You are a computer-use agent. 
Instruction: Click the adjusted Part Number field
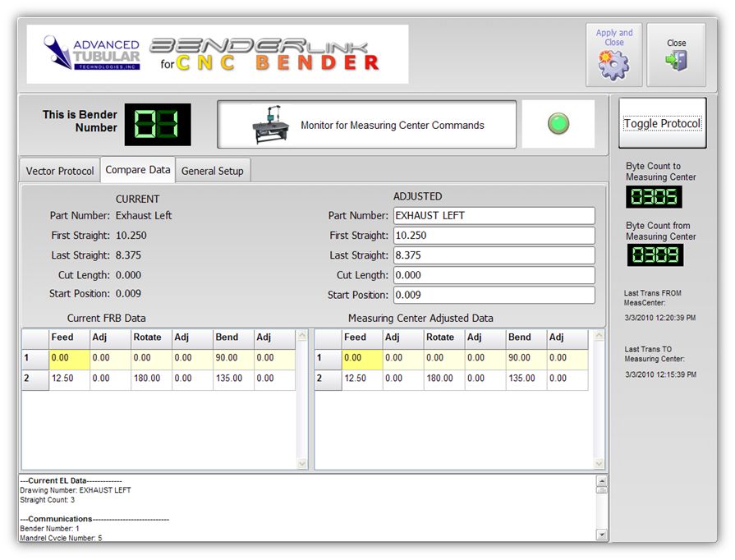(x=494, y=216)
